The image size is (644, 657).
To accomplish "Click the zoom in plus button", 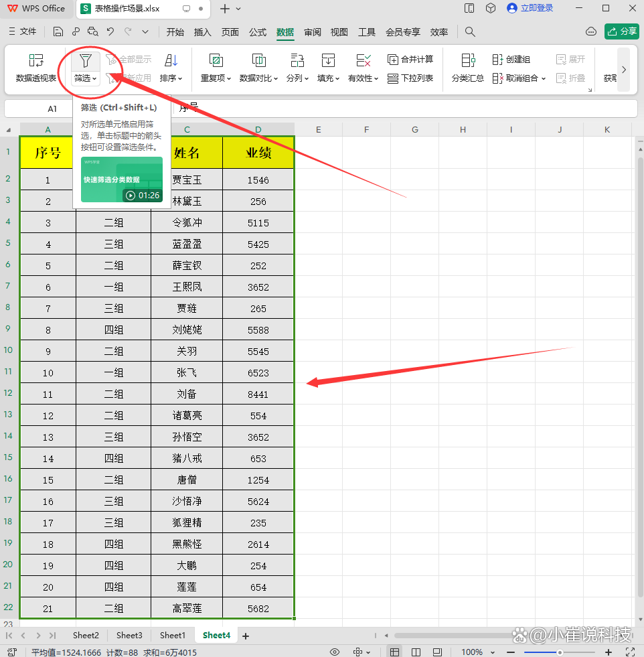I will [x=609, y=652].
